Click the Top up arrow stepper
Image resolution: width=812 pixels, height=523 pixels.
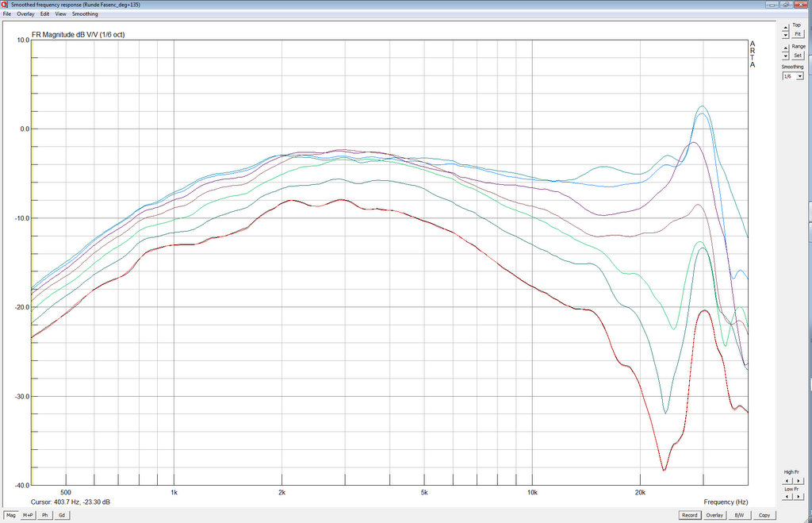point(786,27)
